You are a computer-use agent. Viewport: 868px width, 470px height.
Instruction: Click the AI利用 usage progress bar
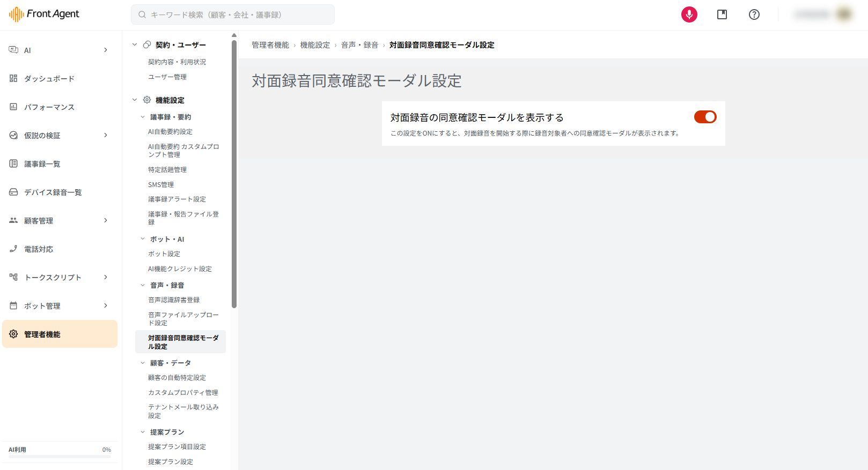[60, 457]
